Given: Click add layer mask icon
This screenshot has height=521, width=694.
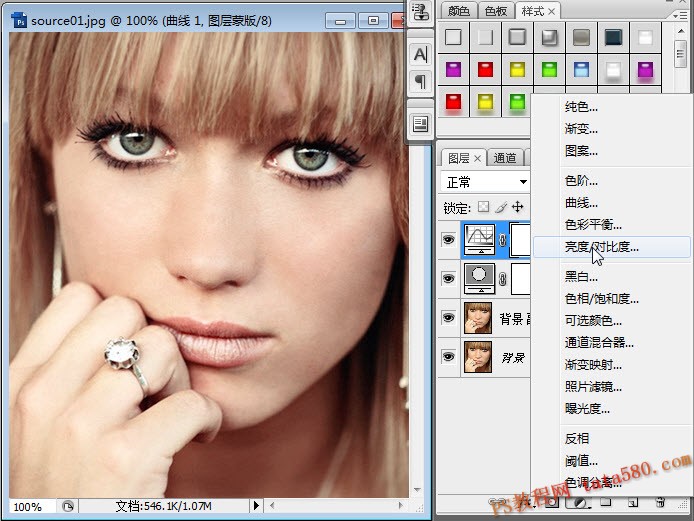Looking at the screenshot, I should tap(551, 502).
